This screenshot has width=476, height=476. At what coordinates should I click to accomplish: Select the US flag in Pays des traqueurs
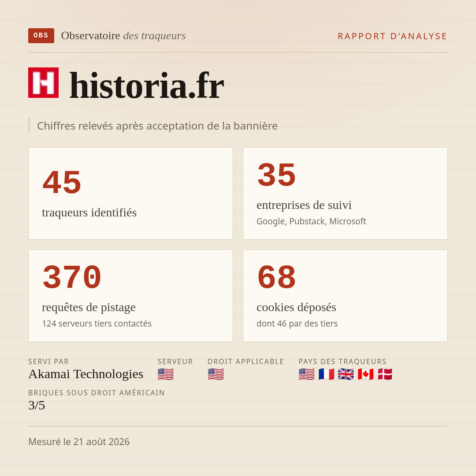(307, 374)
